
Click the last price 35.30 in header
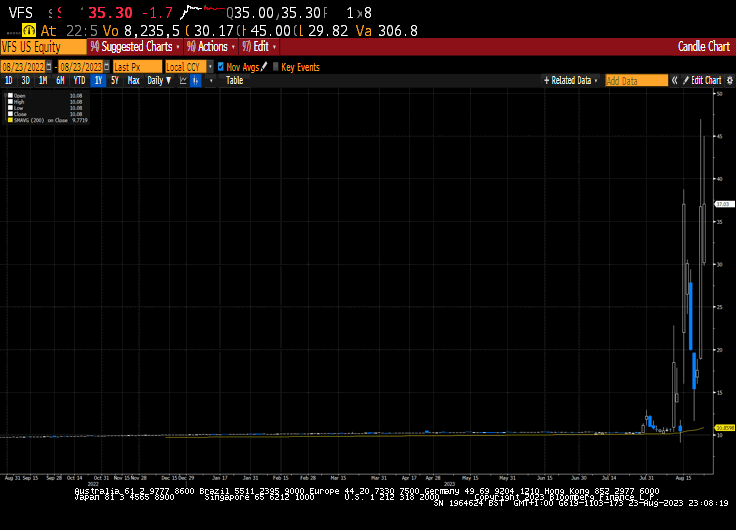tap(110, 13)
